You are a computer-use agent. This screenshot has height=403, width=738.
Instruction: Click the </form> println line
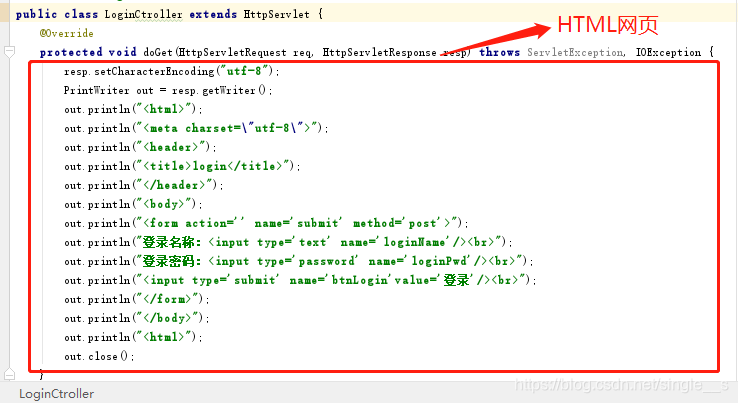point(136,299)
